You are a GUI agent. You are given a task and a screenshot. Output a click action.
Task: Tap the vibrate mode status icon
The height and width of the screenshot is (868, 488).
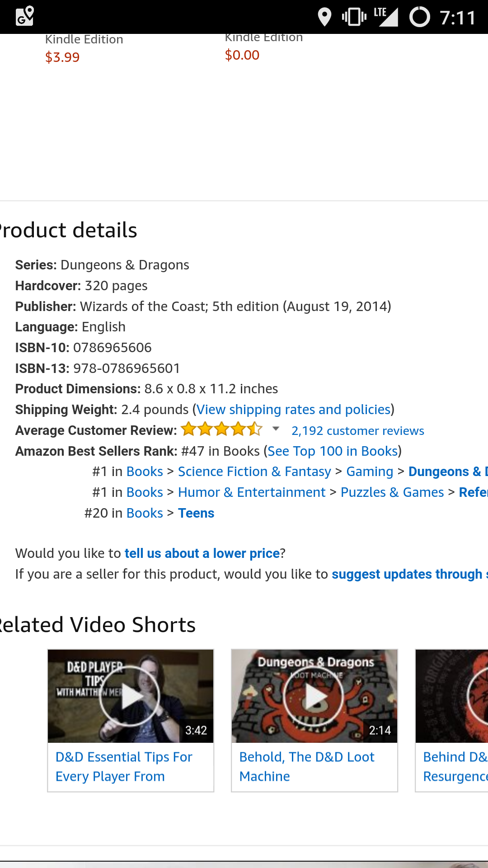(x=354, y=17)
